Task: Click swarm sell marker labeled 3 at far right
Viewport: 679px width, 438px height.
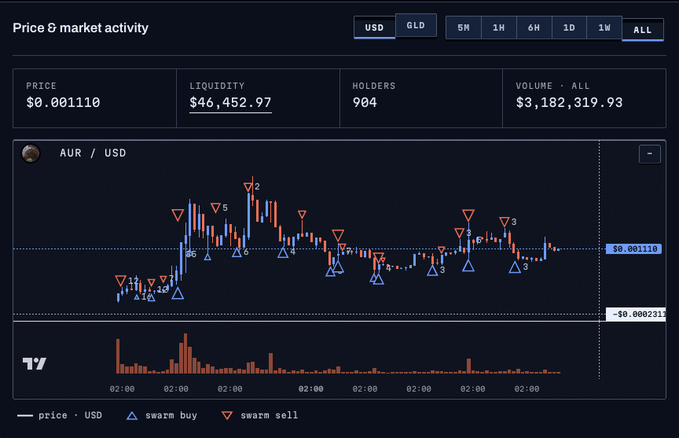Action: click(x=504, y=222)
